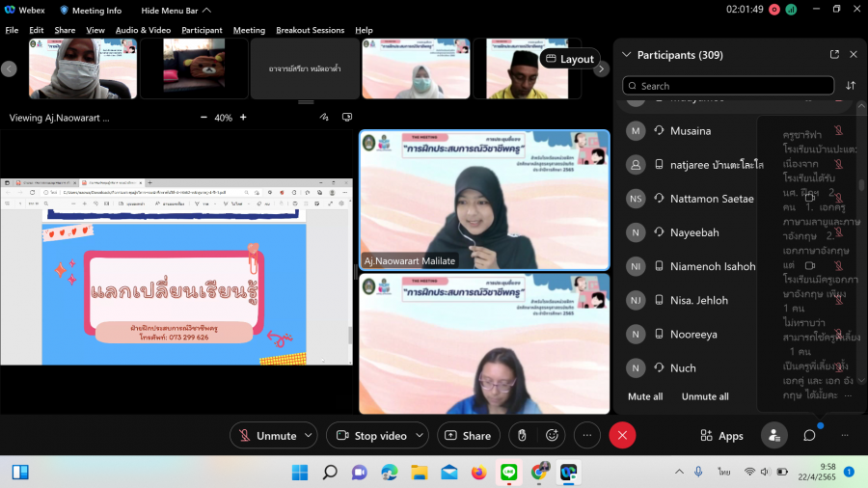Click the Mute all button

[645, 396]
